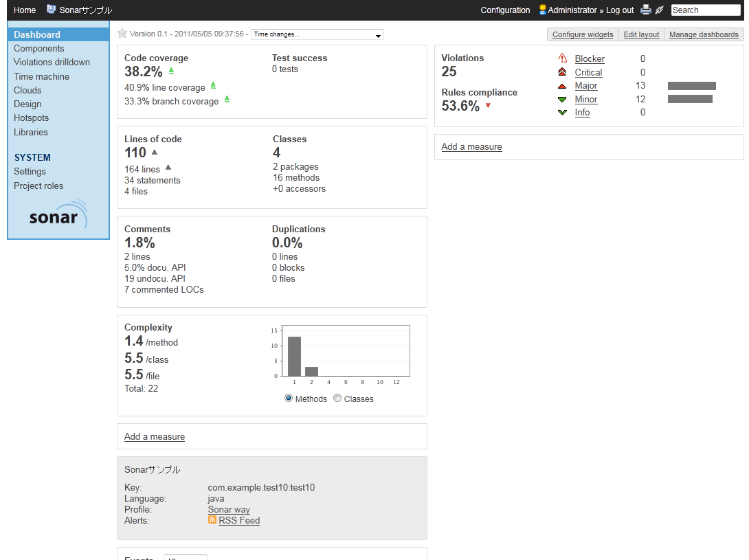The image size is (749, 560).
Task: Click the favorite star icon beside Version 0.1
Action: click(122, 33)
